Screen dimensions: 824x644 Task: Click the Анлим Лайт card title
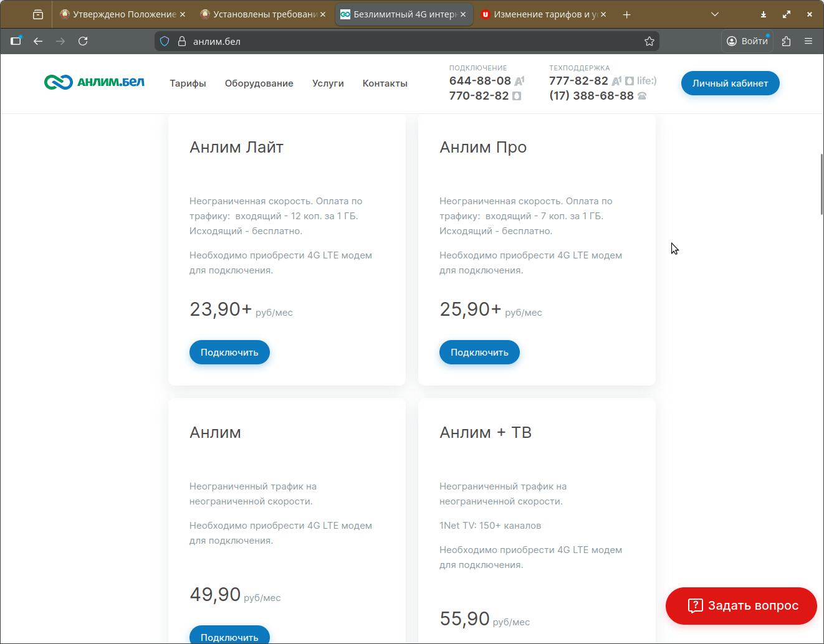click(236, 148)
